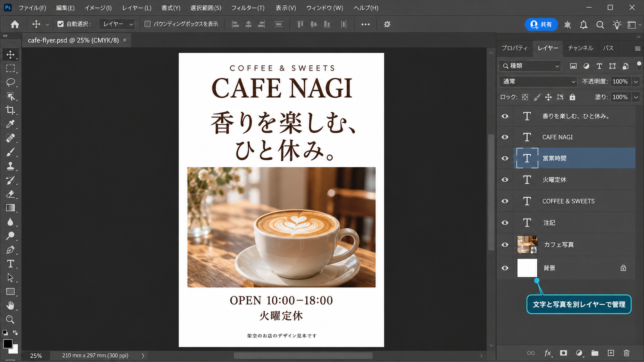644x362 pixels.
Task: Open the Layers panel menu
Action: pyautogui.click(x=637, y=48)
